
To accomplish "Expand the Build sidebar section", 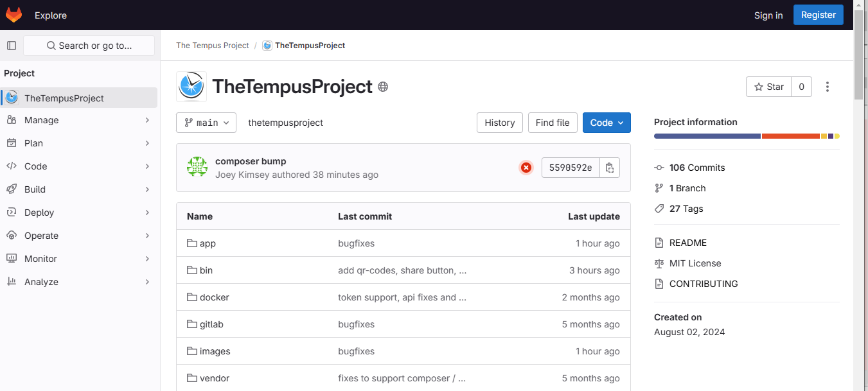I will [x=147, y=189].
